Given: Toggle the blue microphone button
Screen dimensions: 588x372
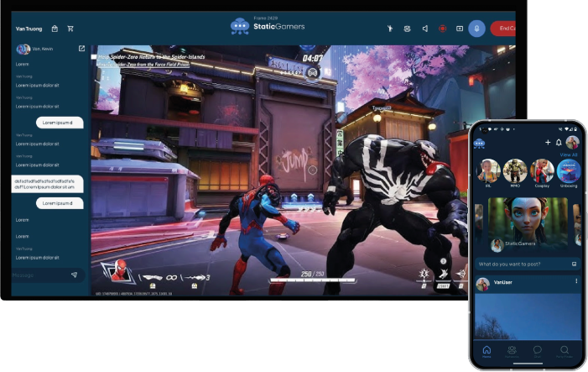Looking at the screenshot, I should coord(476,29).
